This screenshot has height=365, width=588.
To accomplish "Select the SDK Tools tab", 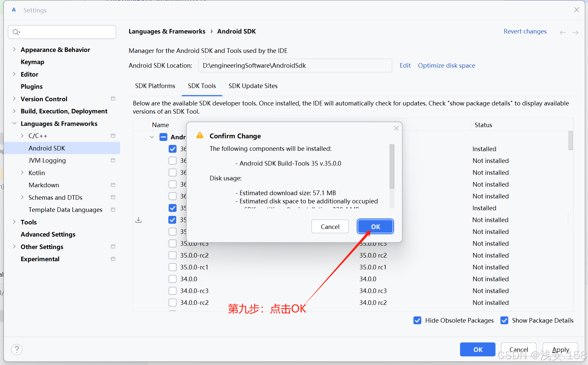I will [x=202, y=86].
